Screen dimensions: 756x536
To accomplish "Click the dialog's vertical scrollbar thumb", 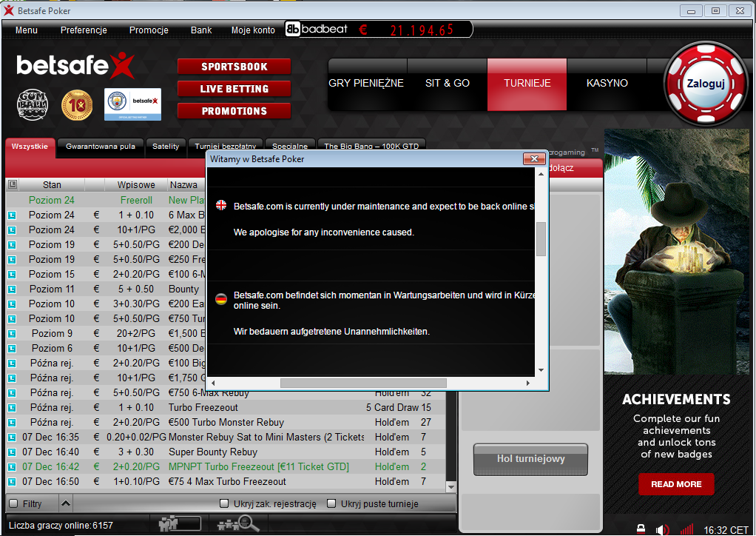I will click(541, 239).
